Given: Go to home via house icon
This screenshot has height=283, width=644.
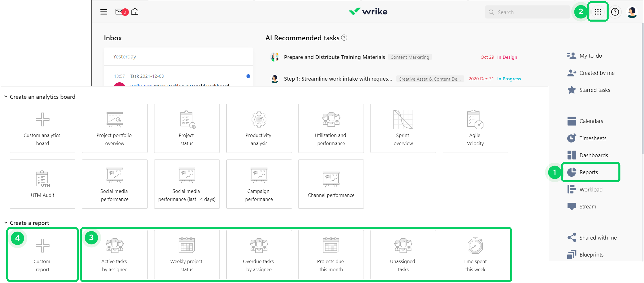Looking at the screenshot, I should (135, 12).
